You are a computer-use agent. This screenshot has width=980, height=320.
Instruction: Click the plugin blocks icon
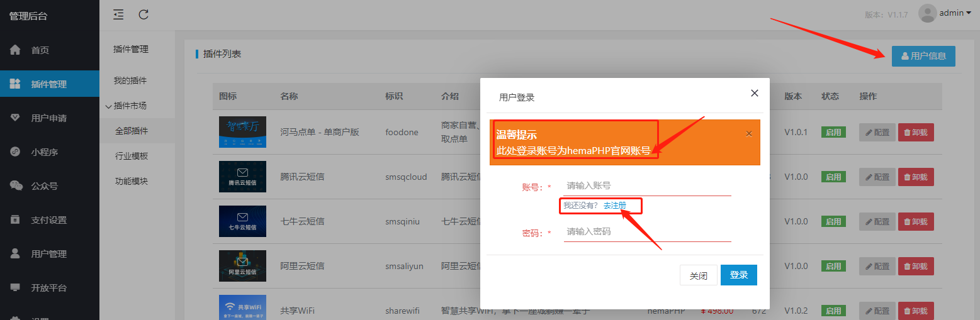coord(16,84)
